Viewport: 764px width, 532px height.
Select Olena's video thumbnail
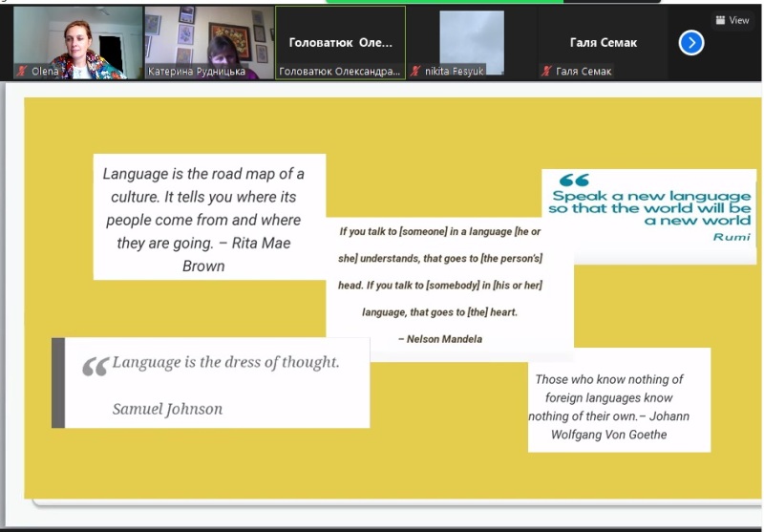tap(78, 43)
